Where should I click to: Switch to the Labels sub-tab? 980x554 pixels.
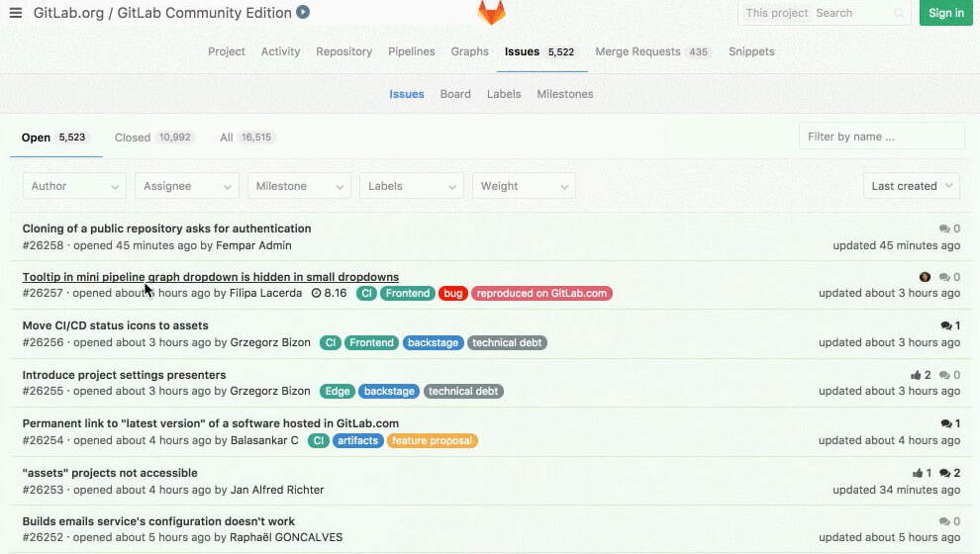point(504,94)
